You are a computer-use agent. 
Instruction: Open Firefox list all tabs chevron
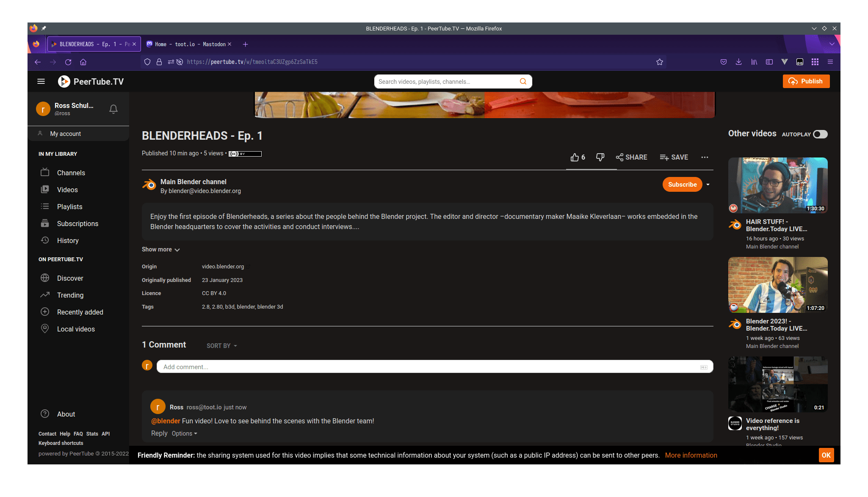(832, 44)
